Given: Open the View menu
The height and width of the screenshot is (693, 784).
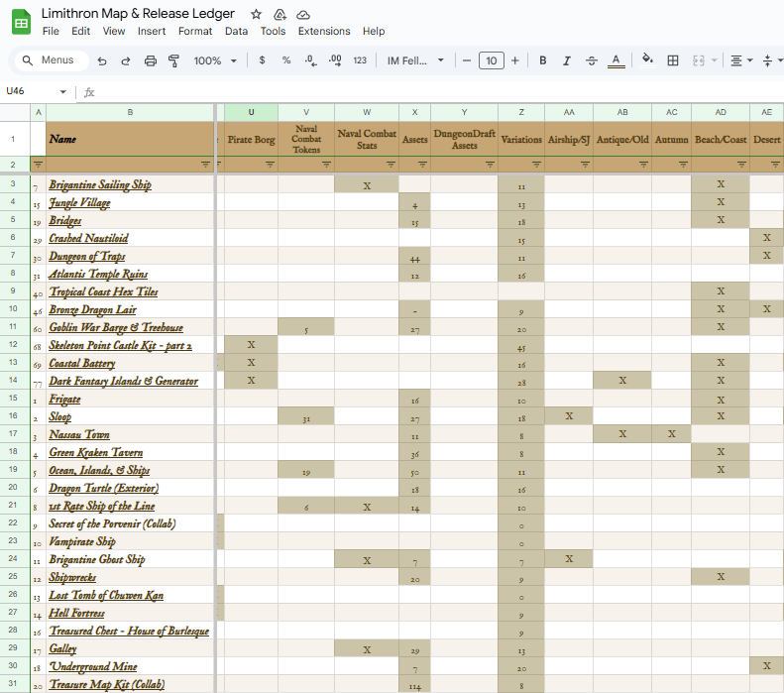Looking at the screenshot, I should click(x=114, y=31).
